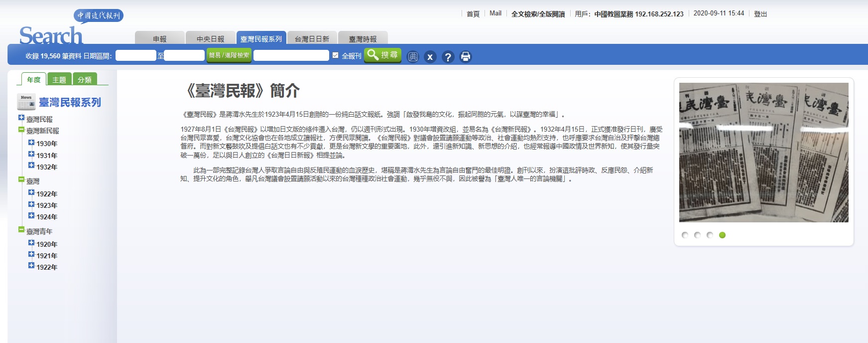Click the search keyword input field
The height and width of the screenshot is (343, 868).
tap(291, 55)
